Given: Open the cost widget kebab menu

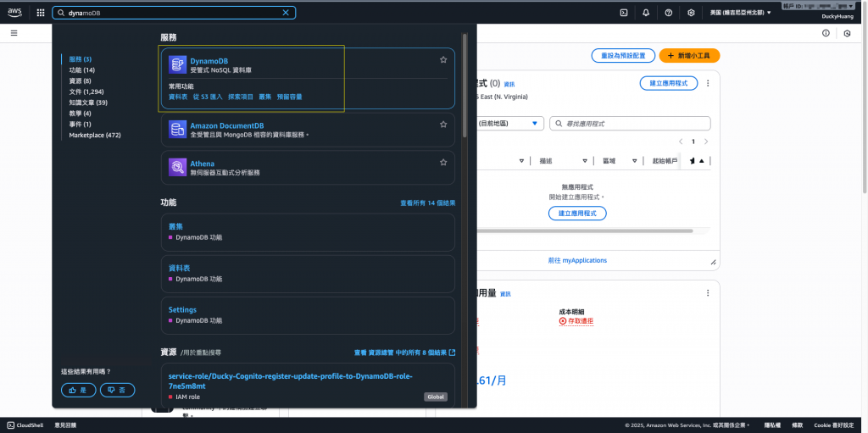Looking at the screenshot, I should [x=708, y=293].
